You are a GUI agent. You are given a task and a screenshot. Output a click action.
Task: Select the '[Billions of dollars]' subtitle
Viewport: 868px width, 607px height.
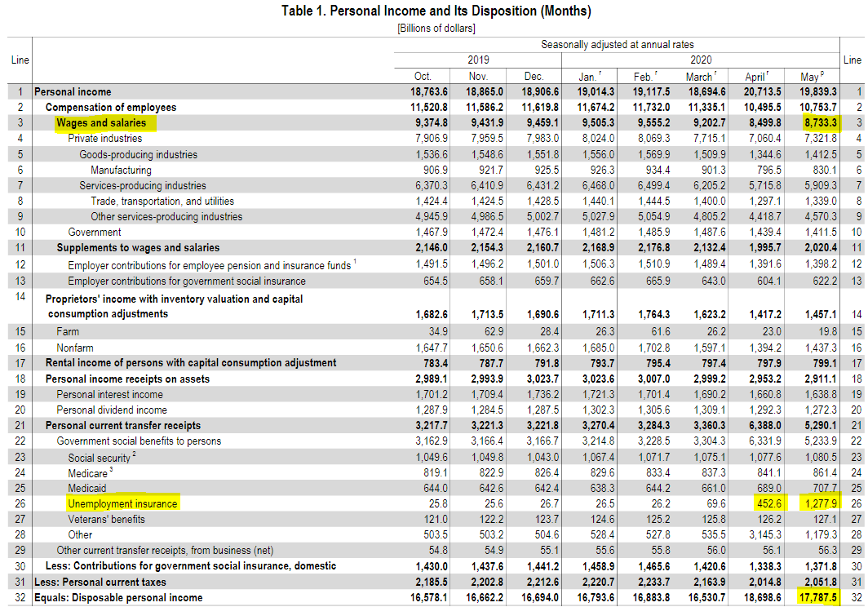coord(436,29)
